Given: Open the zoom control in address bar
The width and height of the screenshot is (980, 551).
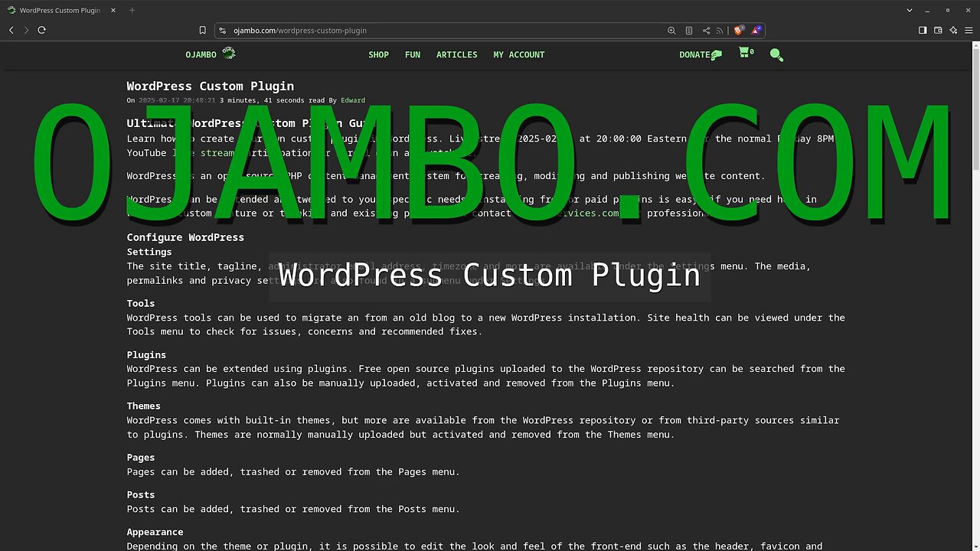Looking at the screenshot, I should tap(671, 31).
